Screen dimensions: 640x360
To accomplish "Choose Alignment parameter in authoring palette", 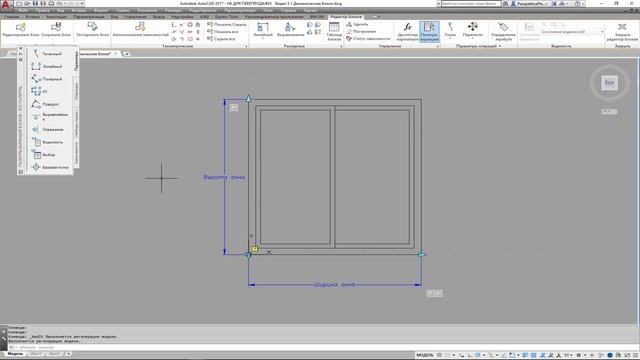I will click(49, 117).
